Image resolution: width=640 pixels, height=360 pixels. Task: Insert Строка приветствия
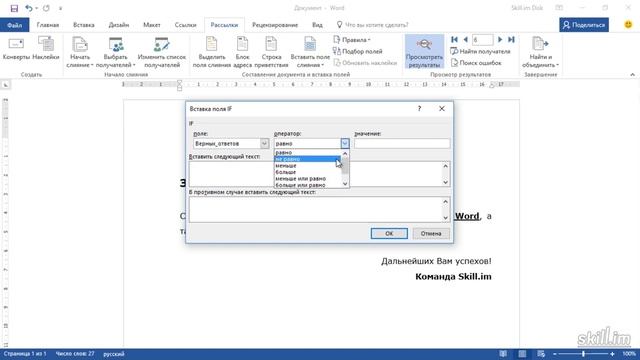coord(271,52)
